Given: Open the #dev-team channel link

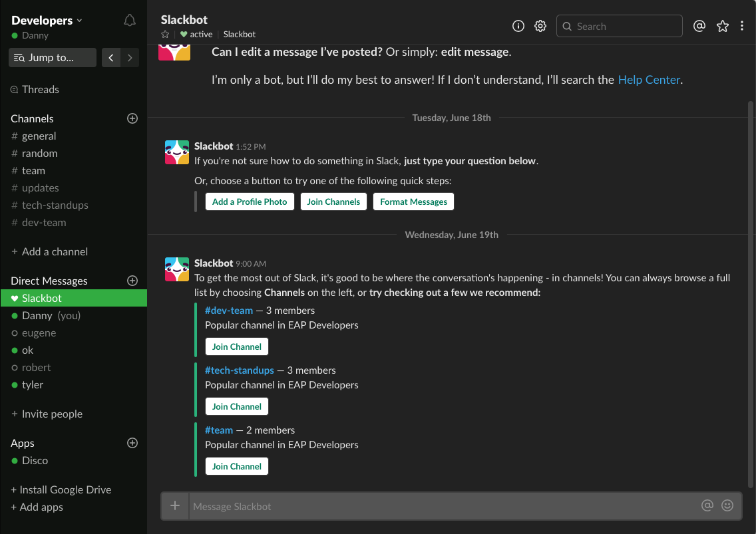Looking at the screenshot, I should 228,311.
